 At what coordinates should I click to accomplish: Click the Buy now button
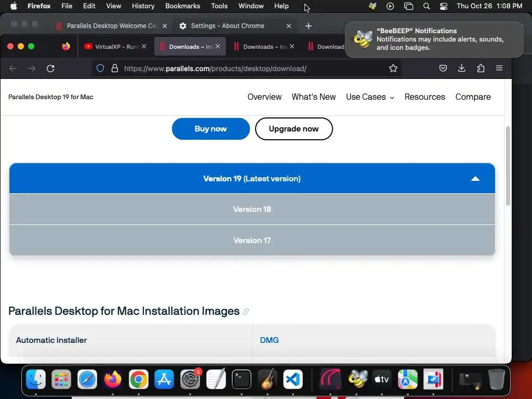(211, 129)
